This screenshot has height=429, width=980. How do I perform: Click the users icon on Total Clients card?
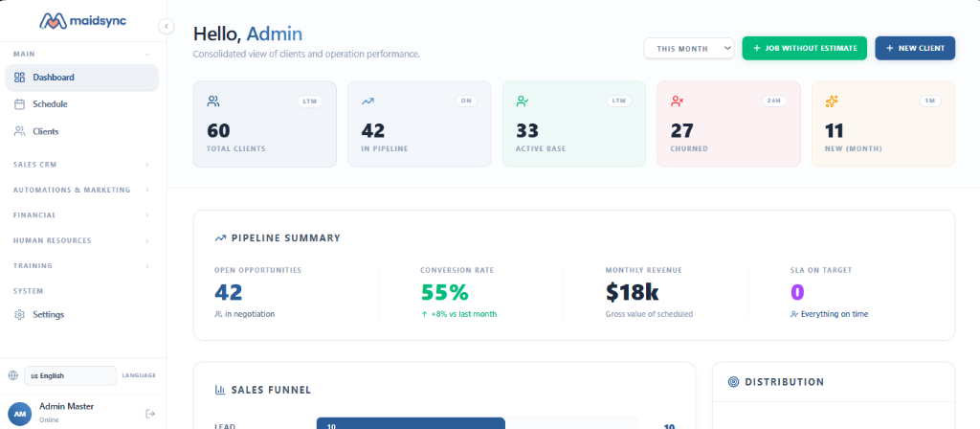pos(213,102)
